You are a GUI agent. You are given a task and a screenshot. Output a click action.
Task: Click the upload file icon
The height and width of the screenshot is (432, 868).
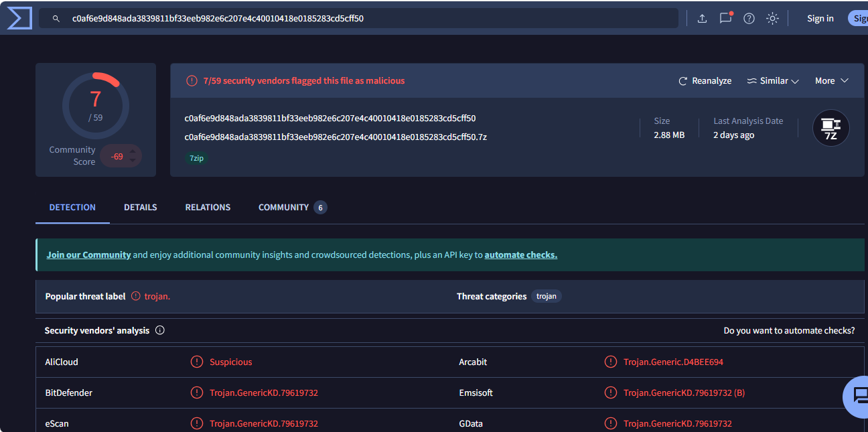click(702, 19)
